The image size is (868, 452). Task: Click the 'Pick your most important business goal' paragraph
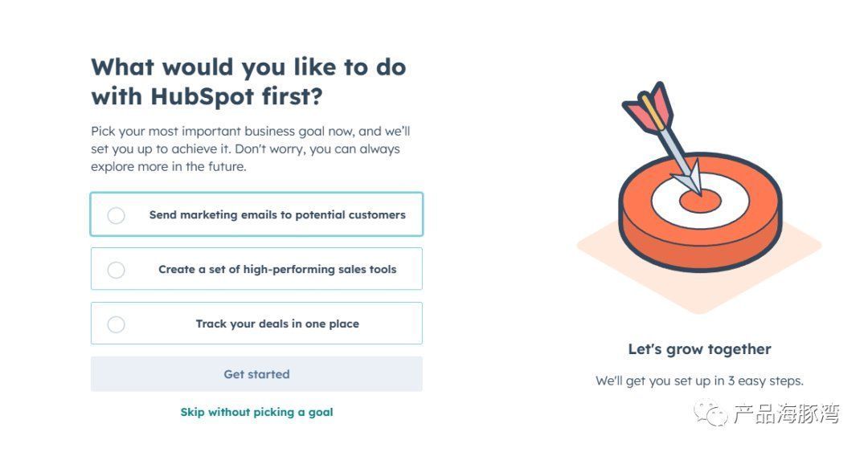pos(251,149)
